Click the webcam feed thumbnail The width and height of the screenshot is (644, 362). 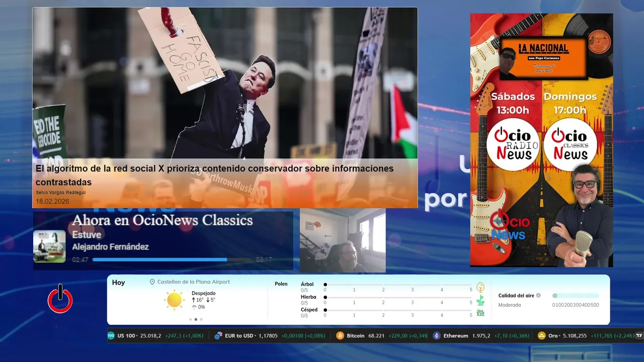point(343,240)
